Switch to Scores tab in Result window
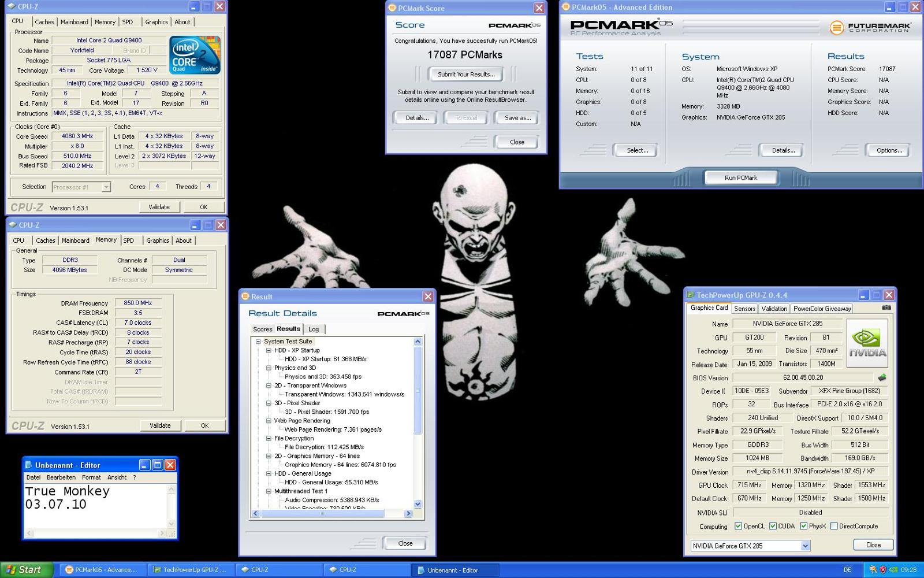The image size is (924, 578). (262, 329)
